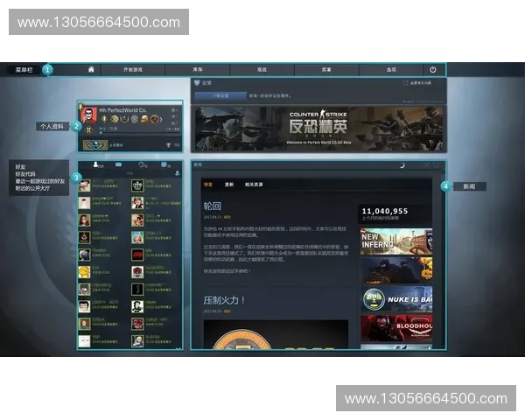Open the 轮回 blog post title
Screen dimensions: 525x420
pos(213,206)
